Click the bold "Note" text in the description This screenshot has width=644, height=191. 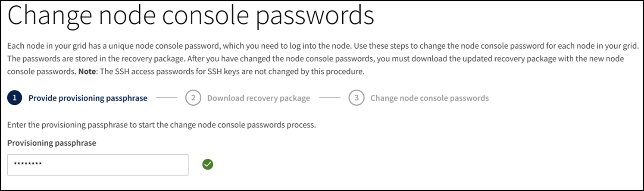click(x=88, y=72)
